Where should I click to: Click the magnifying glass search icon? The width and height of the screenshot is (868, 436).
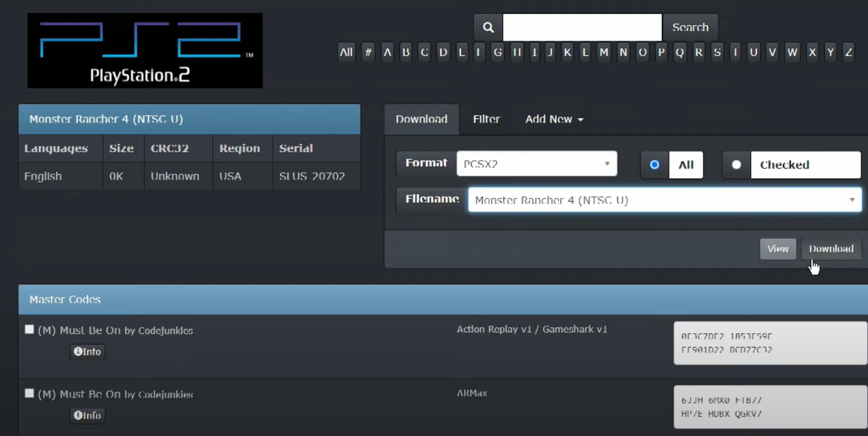click(x=488, y=28)
